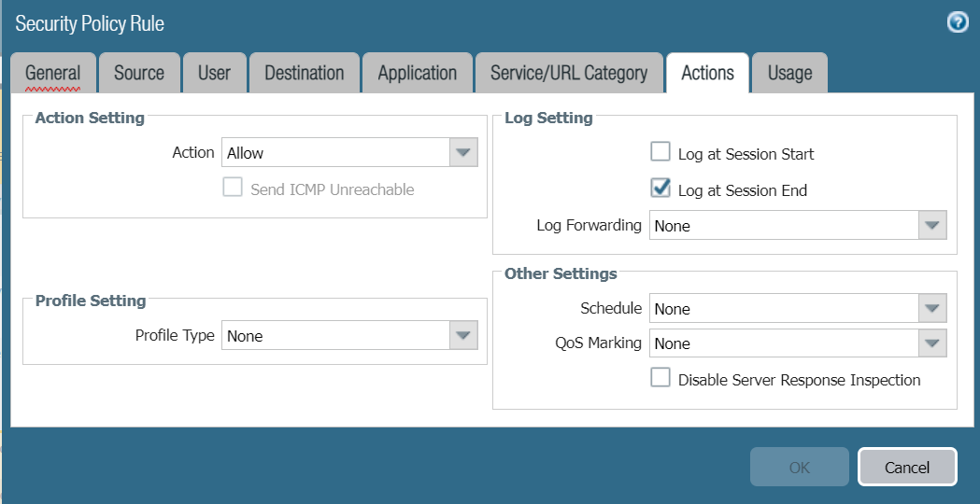The height and width of the screenshot is (504, 980).
Task: Tick the Send ICMP Unreachable checkbox
Action: pyautogui.click(x=233, y=189)
